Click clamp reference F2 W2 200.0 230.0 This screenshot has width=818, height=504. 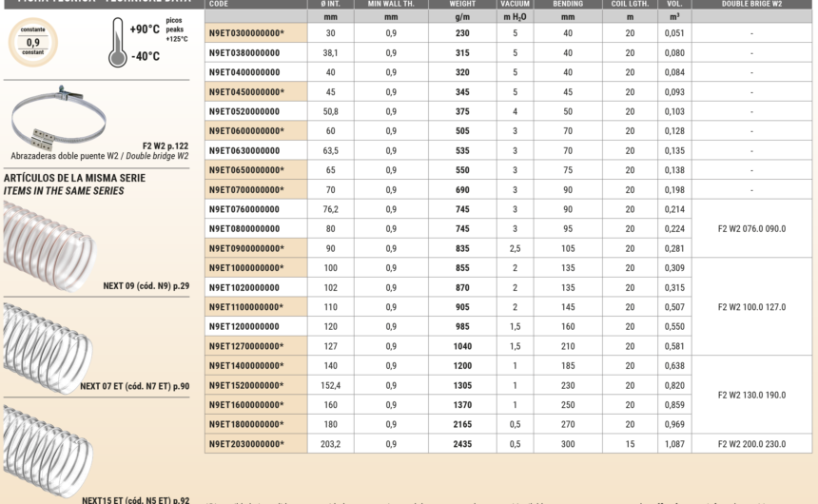coord(751,443)
